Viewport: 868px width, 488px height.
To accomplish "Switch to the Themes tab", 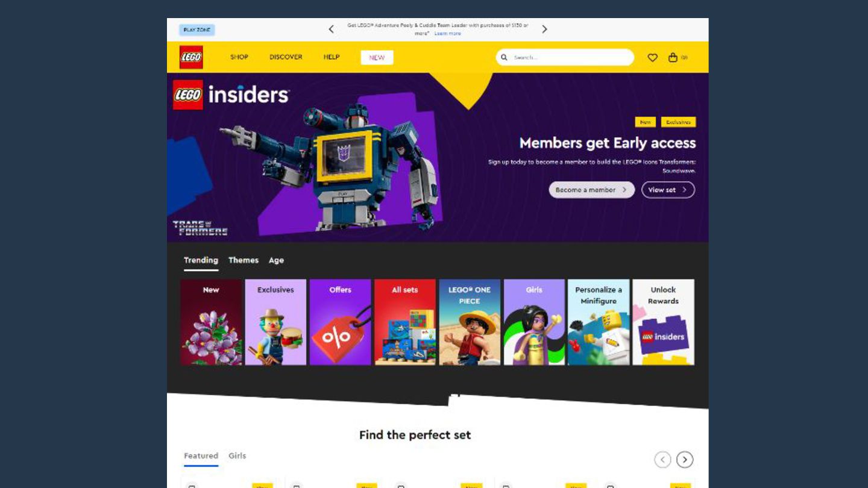I will click(244, 260).
